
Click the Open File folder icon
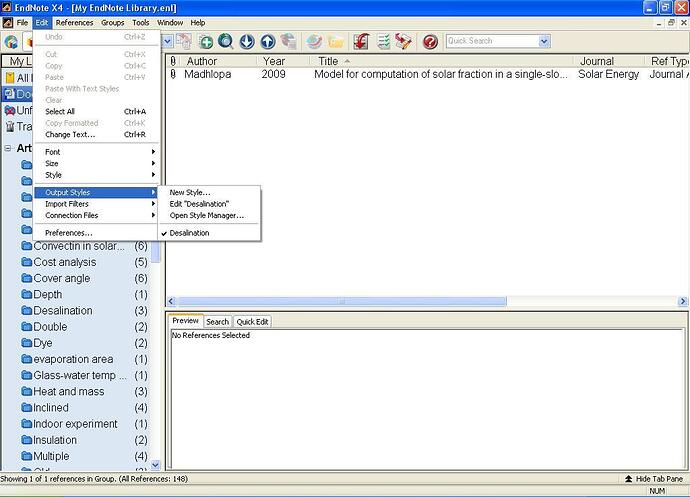pyautogui.click(x=336, y=42)
